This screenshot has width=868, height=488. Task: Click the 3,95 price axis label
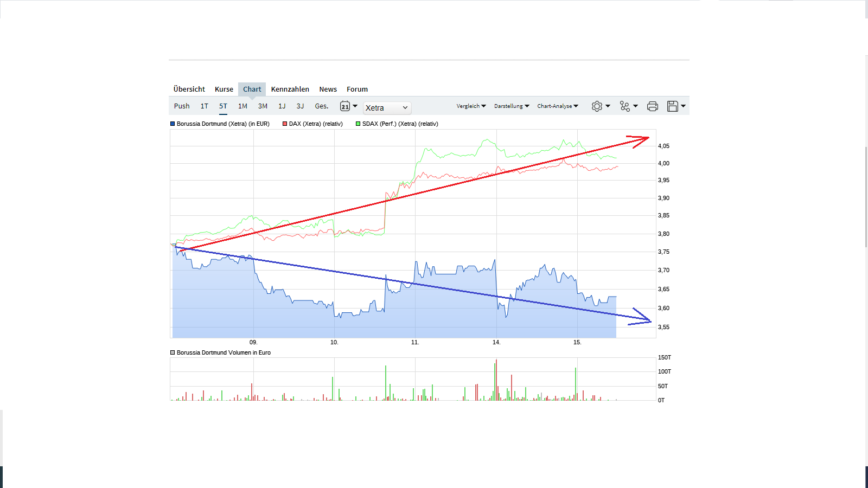coord(663,180)
